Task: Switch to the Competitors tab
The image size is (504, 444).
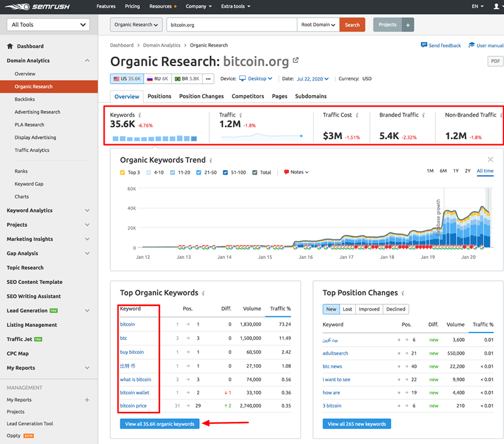Action: [x=248, y=96]
